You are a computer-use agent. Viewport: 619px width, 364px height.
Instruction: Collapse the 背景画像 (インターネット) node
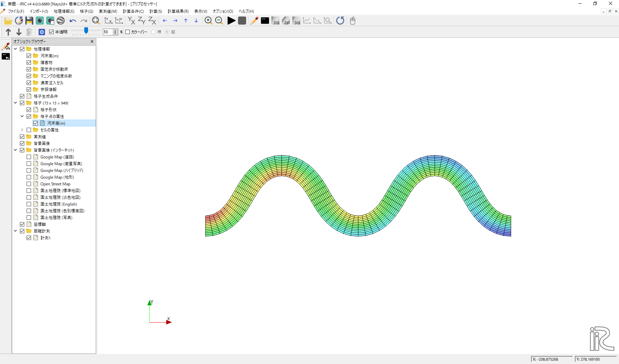pos(16,150)
